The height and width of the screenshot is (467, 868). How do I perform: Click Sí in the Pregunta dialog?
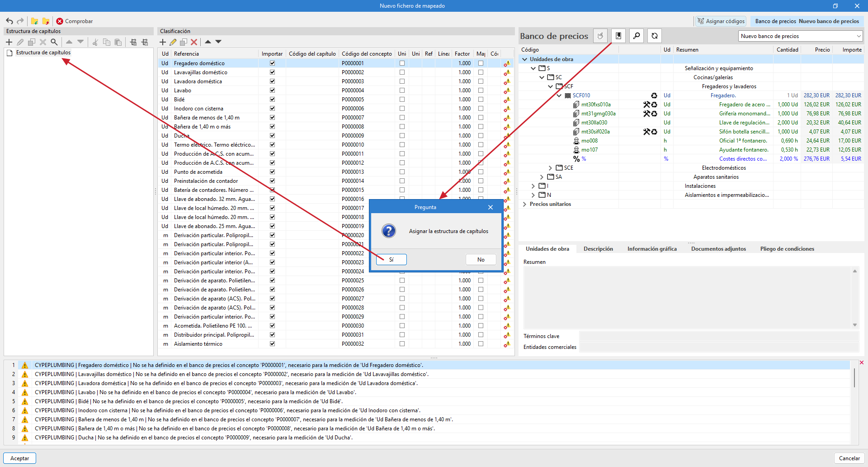391,259
